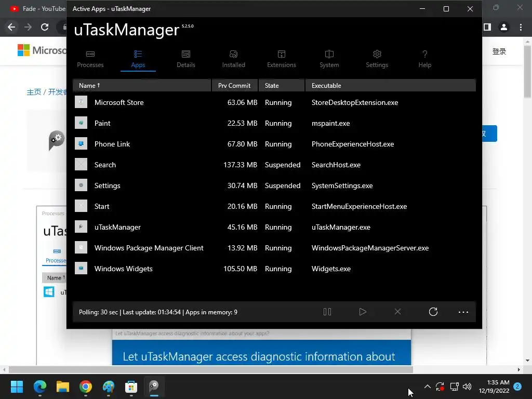The width and height of the screenshot is (532, 399).
Task: Show hidden system tray icons
Action: point(428,387)
